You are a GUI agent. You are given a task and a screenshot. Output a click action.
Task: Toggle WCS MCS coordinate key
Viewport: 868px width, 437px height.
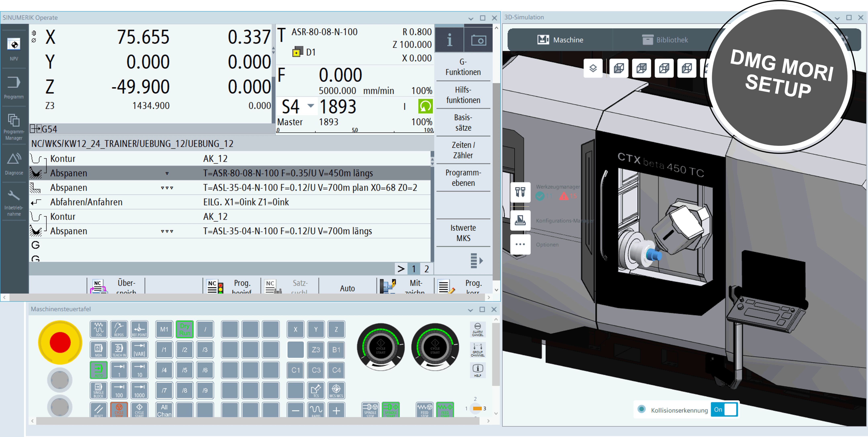pyautogui.click(x=336, y=390)
